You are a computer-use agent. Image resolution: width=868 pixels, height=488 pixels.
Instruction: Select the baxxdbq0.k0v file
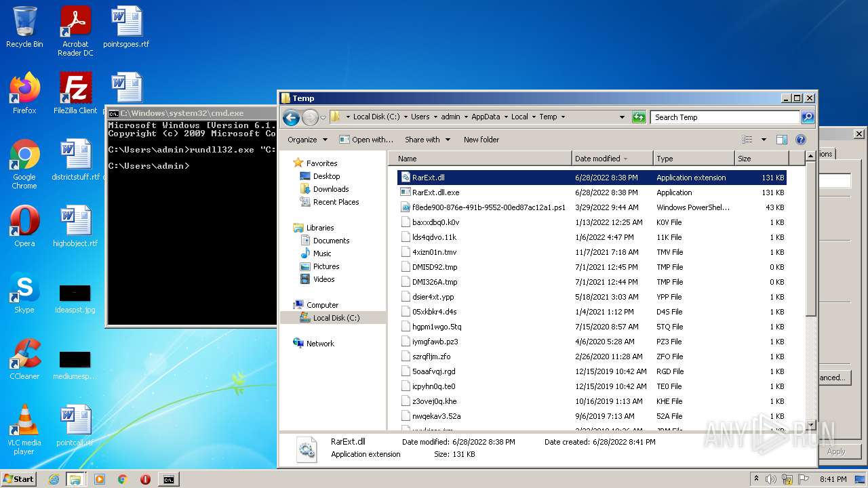coord(592,222)
